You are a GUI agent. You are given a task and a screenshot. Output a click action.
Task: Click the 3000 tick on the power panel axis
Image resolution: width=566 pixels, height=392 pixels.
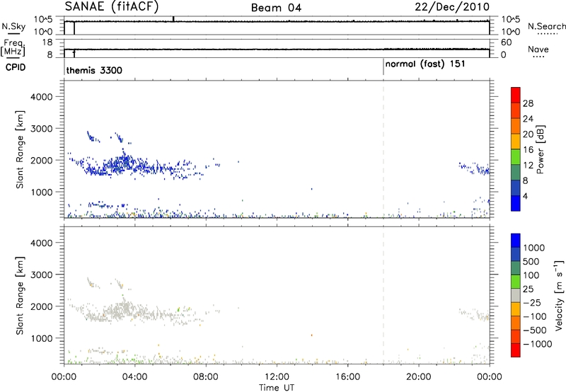41,129
